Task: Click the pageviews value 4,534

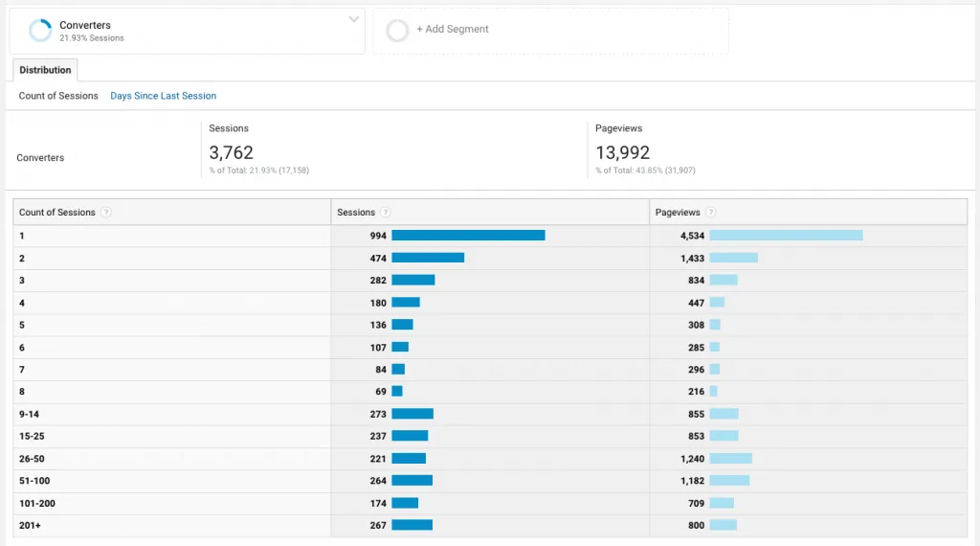Action: 693,236
